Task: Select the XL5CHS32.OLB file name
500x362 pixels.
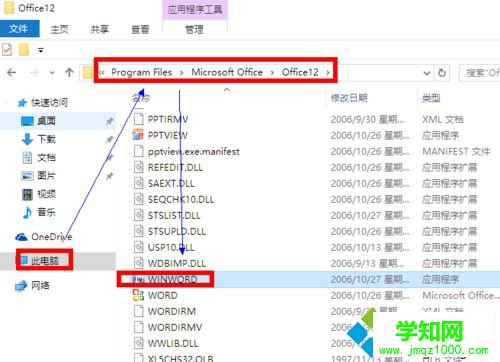Action: (x=180, y=358)
